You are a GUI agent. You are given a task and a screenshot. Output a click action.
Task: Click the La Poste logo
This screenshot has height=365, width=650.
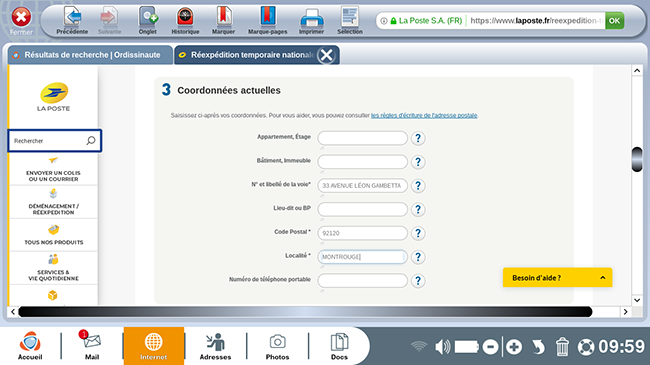[x=54, y=97]
